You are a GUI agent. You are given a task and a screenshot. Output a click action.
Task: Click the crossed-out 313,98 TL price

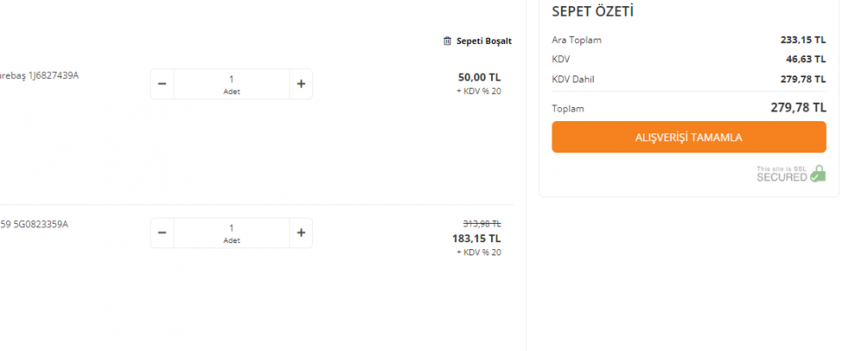[x=482, y=224]
